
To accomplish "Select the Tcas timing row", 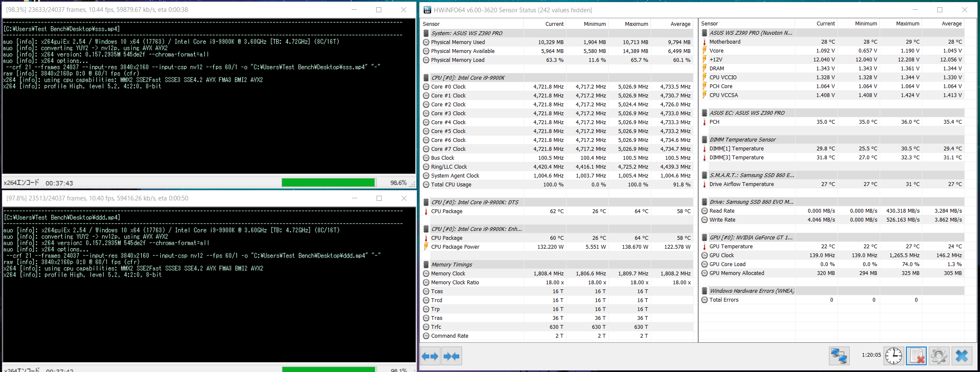I will point(557,291).
